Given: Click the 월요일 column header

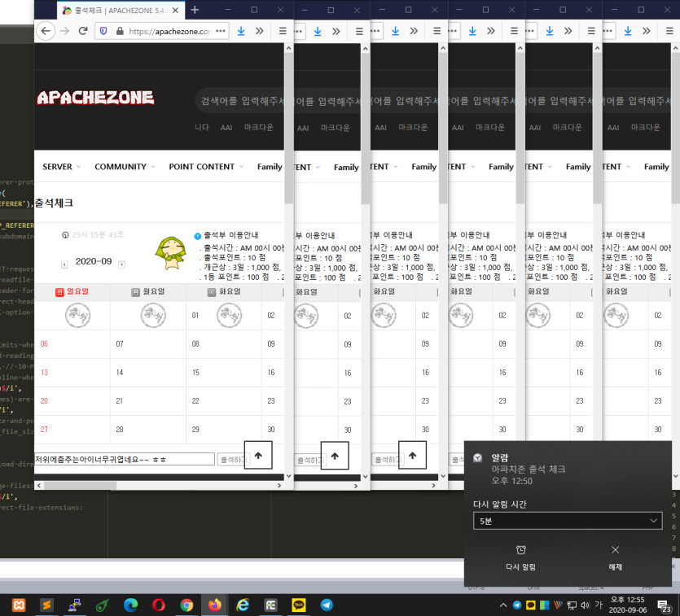Looking at the screenshot, I should (148, 292).
